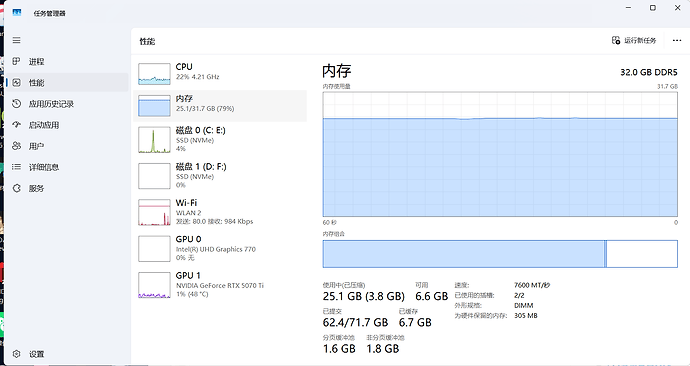Viewport: 690px width, 366px height.
Task: Click the 1.8 GB non-paged pool value
Action: pos(383,349)
